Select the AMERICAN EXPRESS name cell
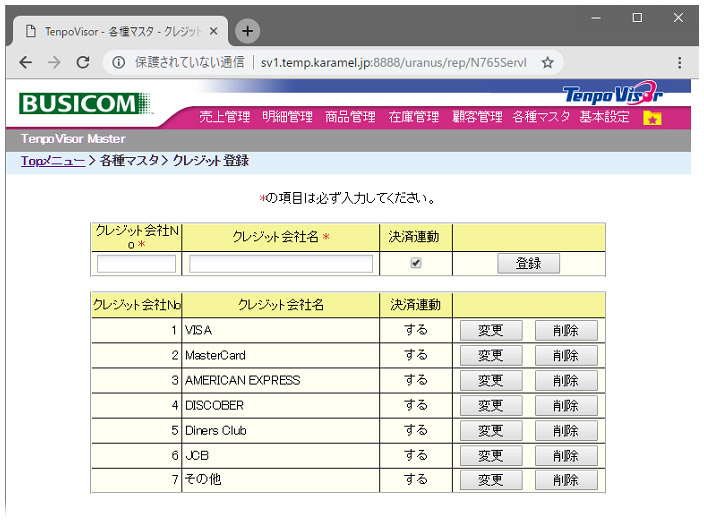This screenshot has height=522, width=704. 281,381
